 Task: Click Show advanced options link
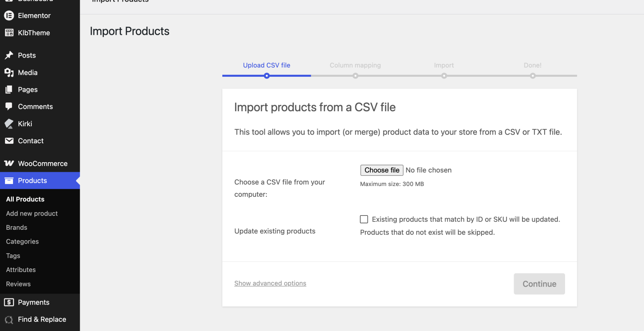coord(270,283)
